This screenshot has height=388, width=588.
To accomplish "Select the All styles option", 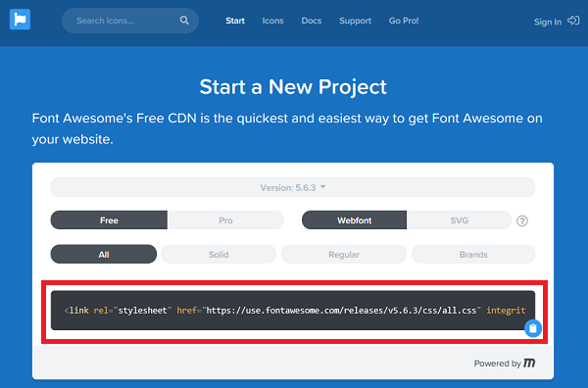I will pyautogui.click(x=104, y=254).
